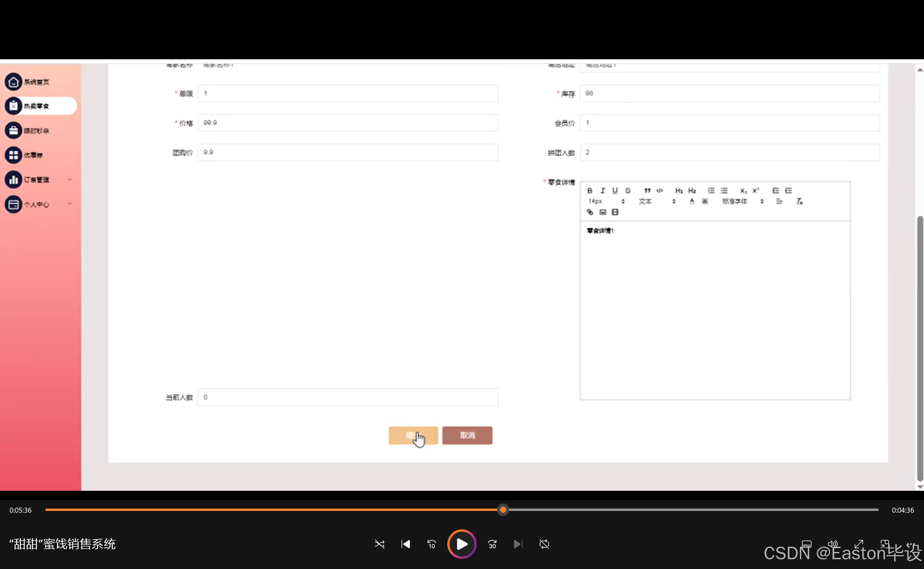Click the scrollbar up arrow
Image resolution: width=924 pixels, height=569 pixels.
tap(920, 70)
